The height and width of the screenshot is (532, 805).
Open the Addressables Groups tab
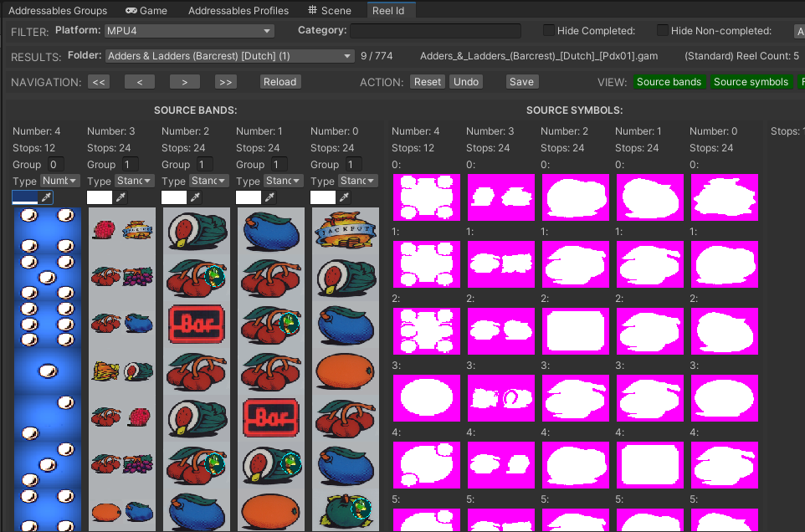pos(58,10)
